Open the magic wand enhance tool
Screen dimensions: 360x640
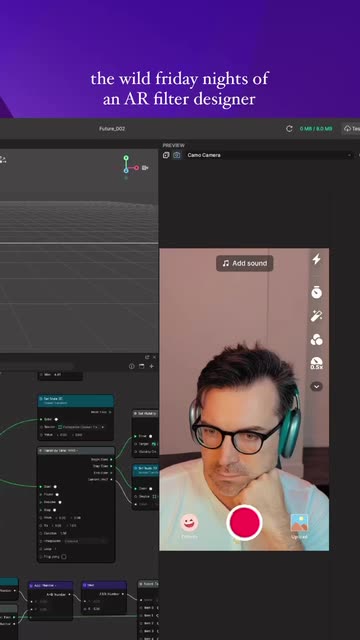tap(316, 316)
